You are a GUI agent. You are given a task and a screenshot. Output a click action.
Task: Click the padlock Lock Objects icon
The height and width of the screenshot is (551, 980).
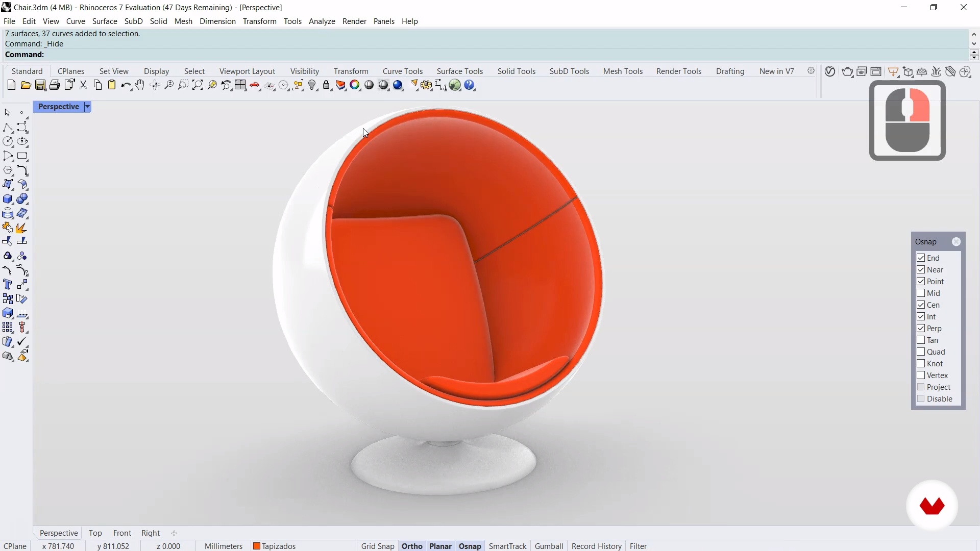pyautogui.click(x=327, y=85)
